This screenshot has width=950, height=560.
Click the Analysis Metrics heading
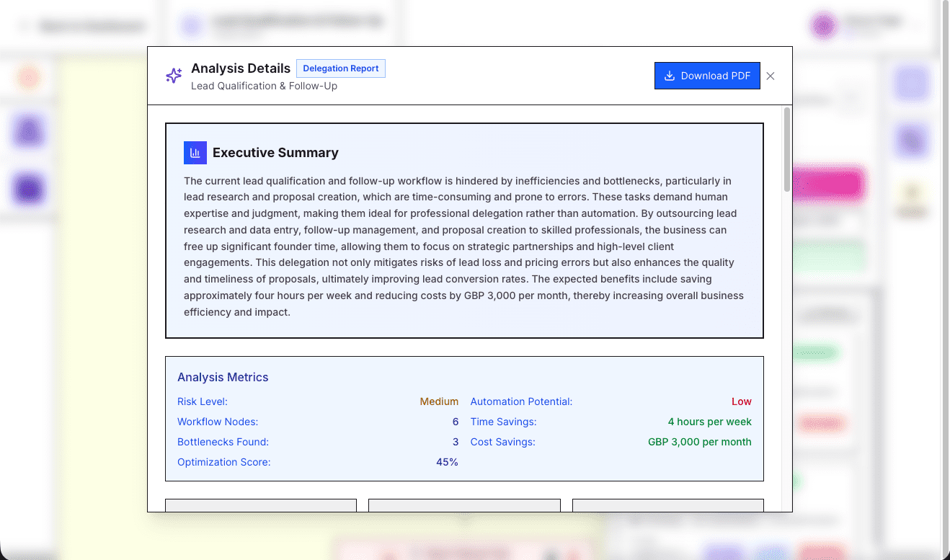(x=223, y=377)
